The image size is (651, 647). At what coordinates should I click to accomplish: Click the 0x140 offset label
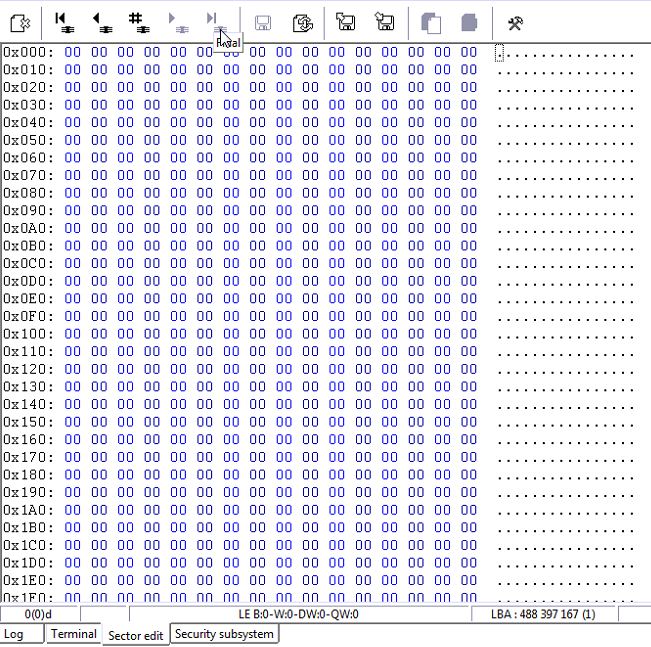point(28,404)
